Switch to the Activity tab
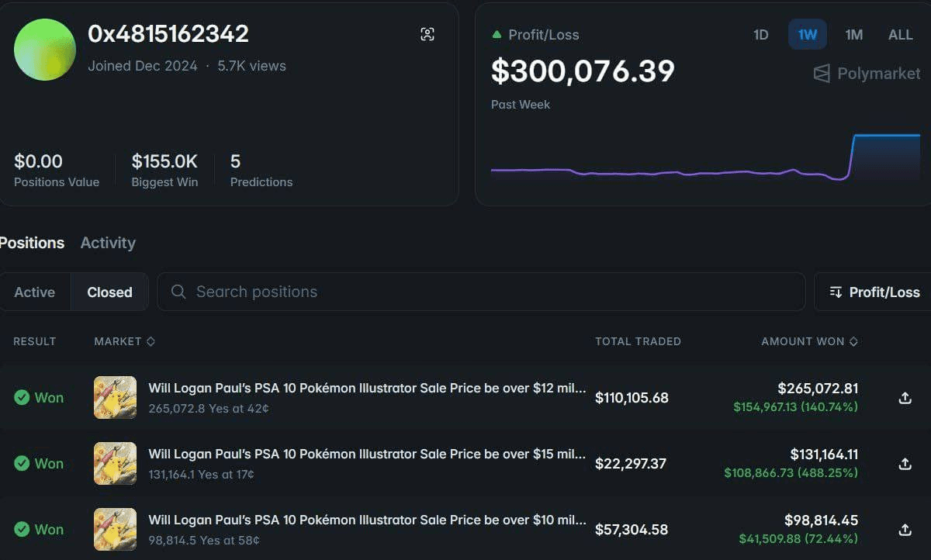 108,243
